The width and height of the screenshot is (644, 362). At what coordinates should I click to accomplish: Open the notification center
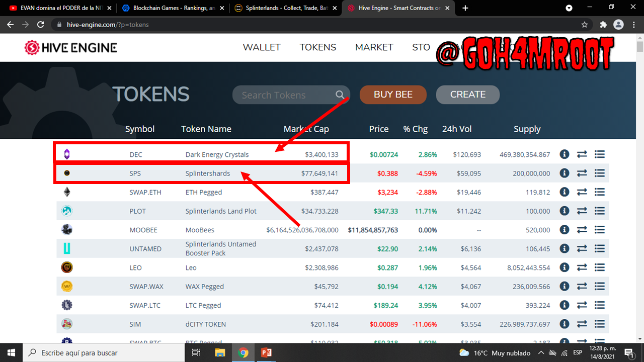[x=628, y=352]
